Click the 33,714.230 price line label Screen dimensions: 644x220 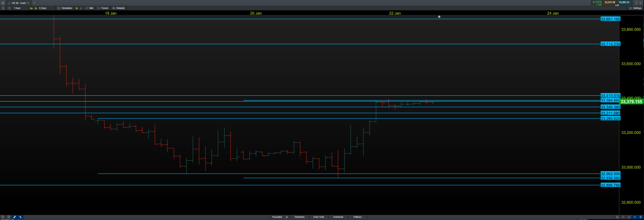pyautogui.click(x=610, y=44)
